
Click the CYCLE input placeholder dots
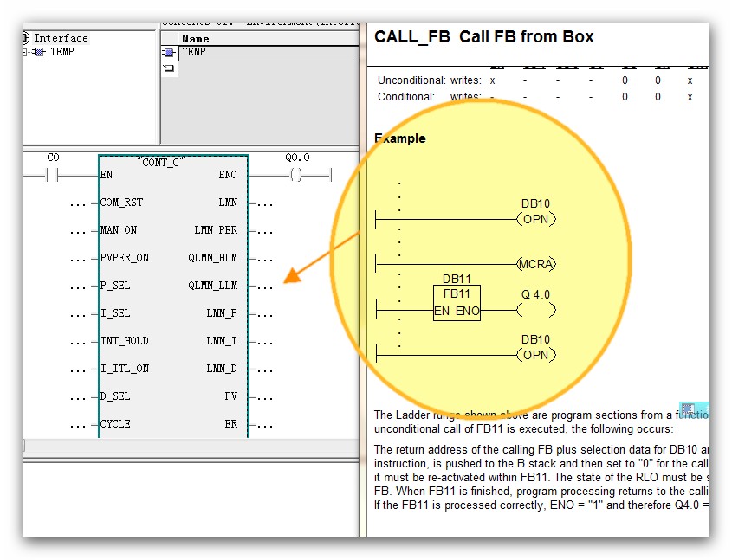[79, 425]
